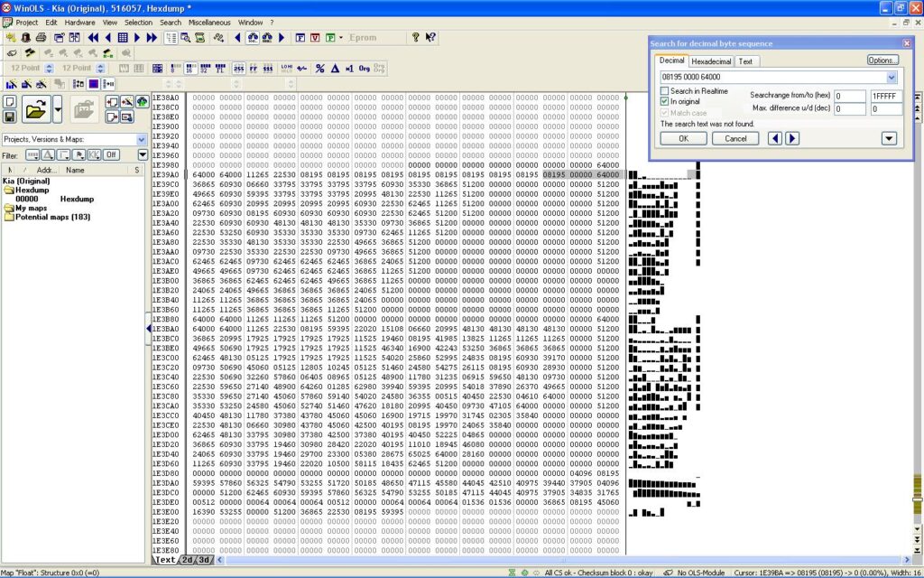Image resolution: width=924 pixels, height=578 pixels.
Task: Click the first font size 12 Point stepper
Action: coord(49,69)
